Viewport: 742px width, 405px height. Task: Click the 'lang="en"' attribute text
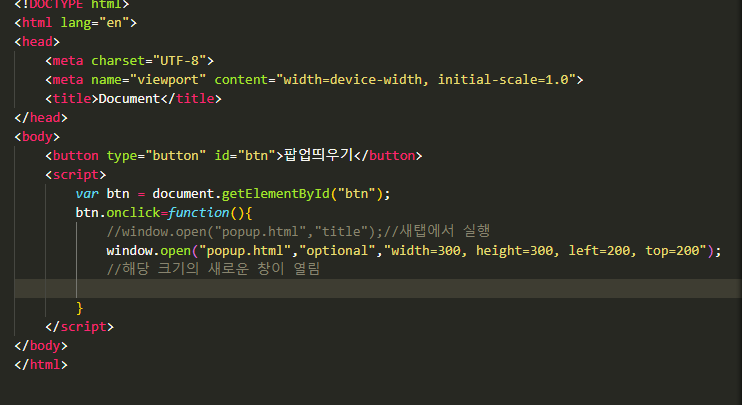pos(94,23)
